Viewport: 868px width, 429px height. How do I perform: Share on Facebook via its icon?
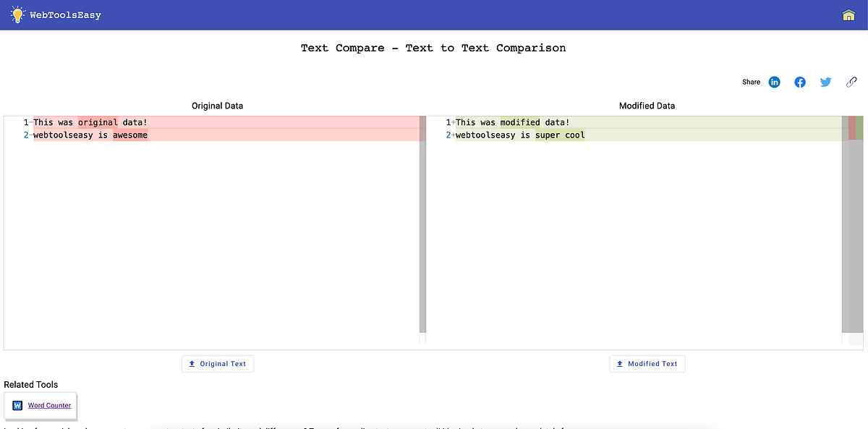tap(800, 82)
